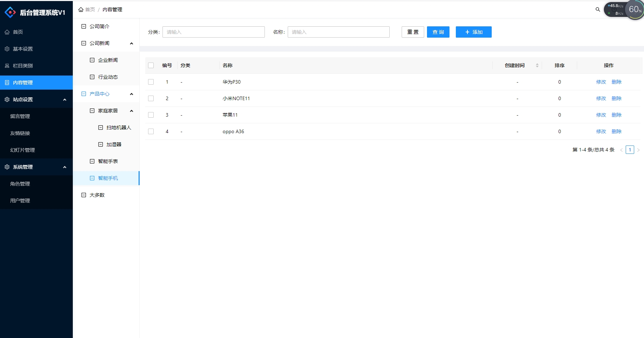Click the tree box icon beside 公司新闻

tap(84, 43)
